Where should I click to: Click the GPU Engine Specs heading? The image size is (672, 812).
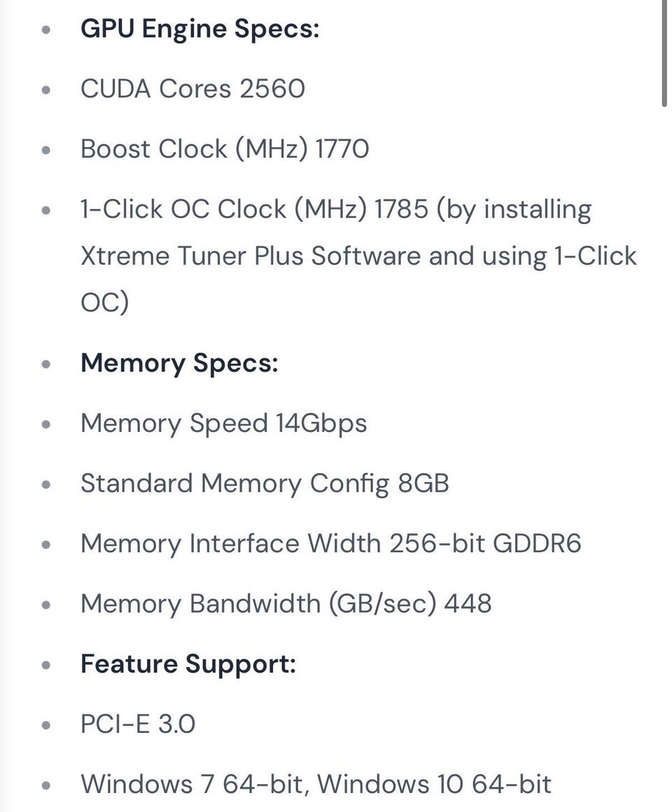pos(199,29)
